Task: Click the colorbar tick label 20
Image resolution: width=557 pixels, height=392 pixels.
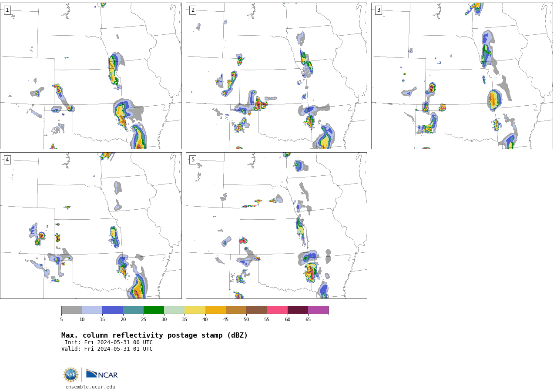Action: (x=123, y=319)
